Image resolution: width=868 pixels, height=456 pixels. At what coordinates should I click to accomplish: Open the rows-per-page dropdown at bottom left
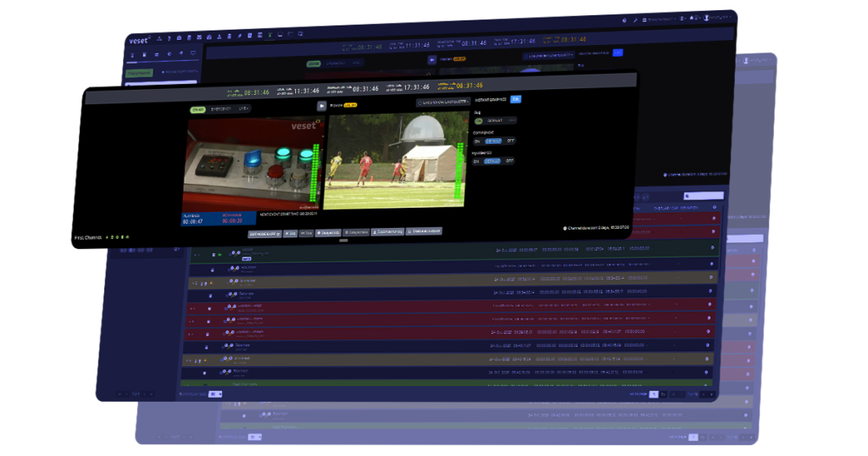pos(215,394)
